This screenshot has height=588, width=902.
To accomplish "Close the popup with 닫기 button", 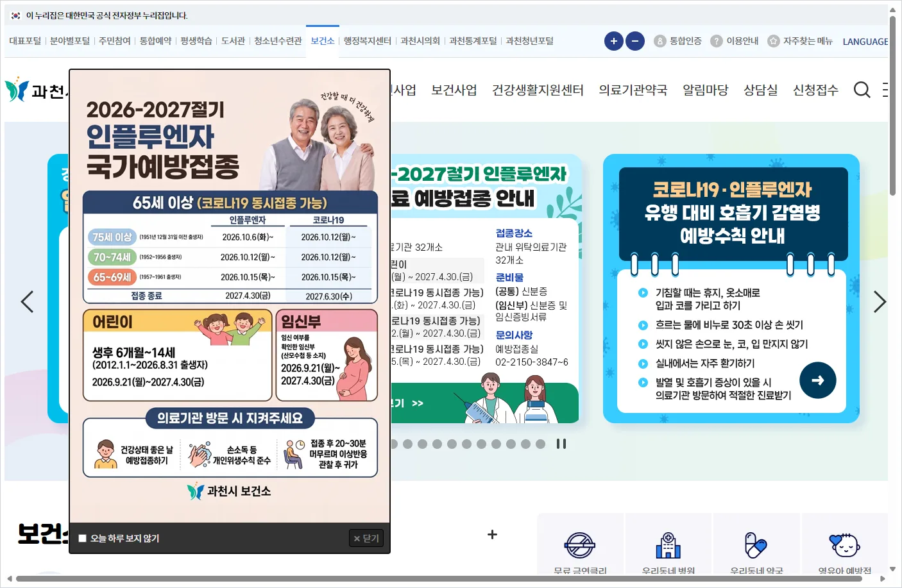I will pos(366,539).
